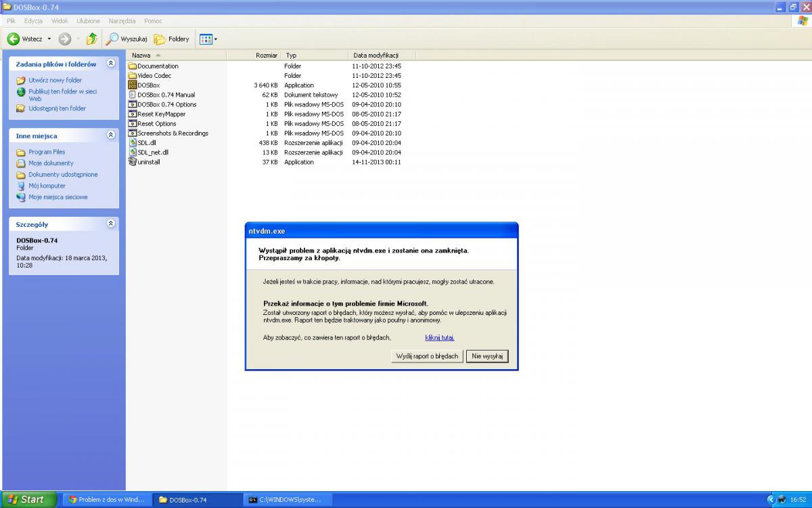The image size is (812, 508).
Task: Open the Wstecz history dropdown arrow
Action: [x=49, y=39]
